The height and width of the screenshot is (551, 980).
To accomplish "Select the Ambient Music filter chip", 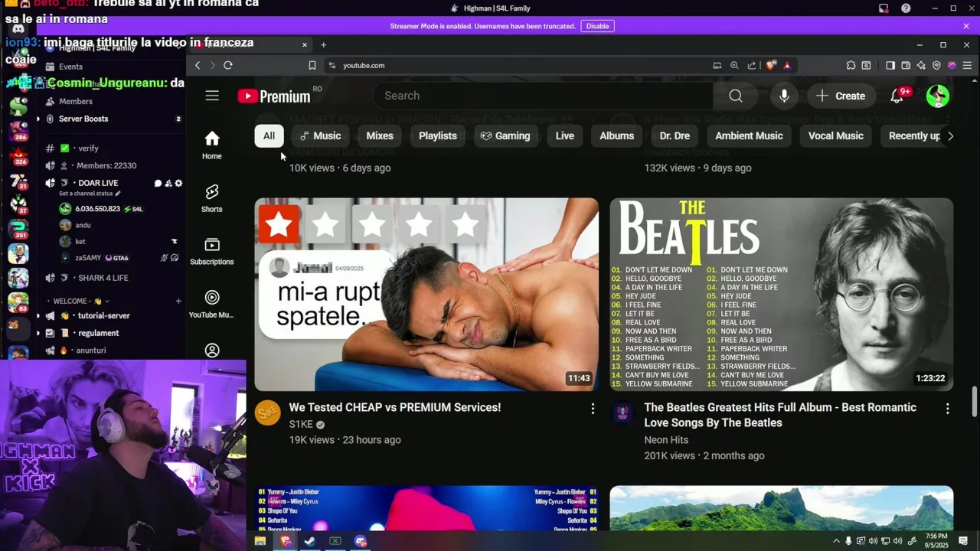I will pos(749,136).
